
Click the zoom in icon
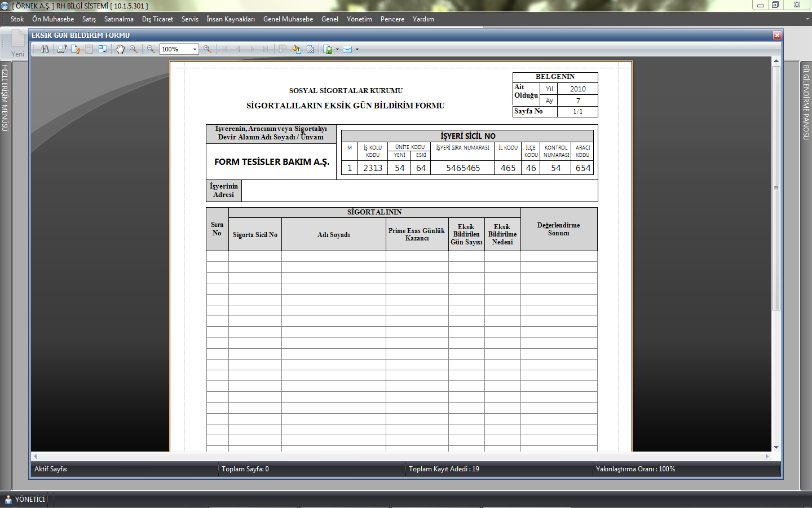208,49
